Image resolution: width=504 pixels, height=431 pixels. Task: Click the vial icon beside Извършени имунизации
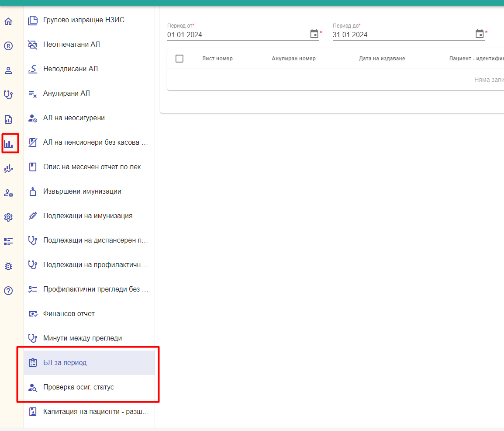pyautogui.click(x=33, y=191)
